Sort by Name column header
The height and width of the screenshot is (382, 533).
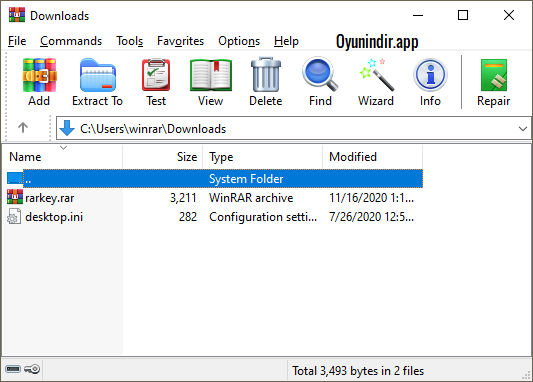pyautogui.click(x=63, y=157)
